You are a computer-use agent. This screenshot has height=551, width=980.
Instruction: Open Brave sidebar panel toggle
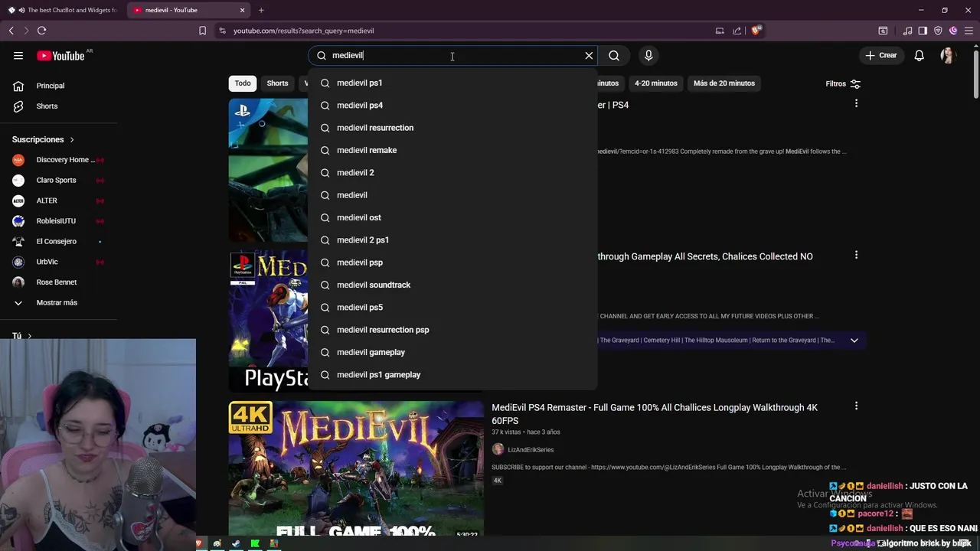[x=923, y=31]
